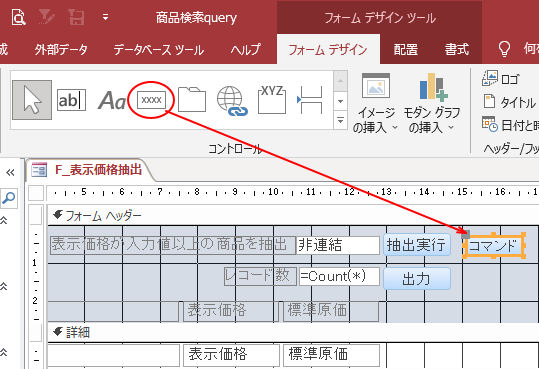Move down one row in the controls gallery
Image resolution: width=539 pixels, height=369 pixels.
tap(340, 101)
